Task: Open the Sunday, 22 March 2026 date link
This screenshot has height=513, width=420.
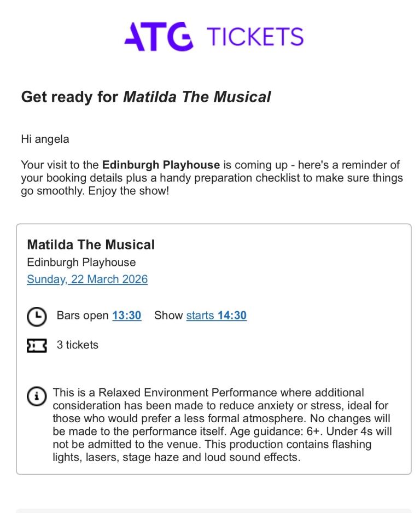Action: tap(87, 279)
